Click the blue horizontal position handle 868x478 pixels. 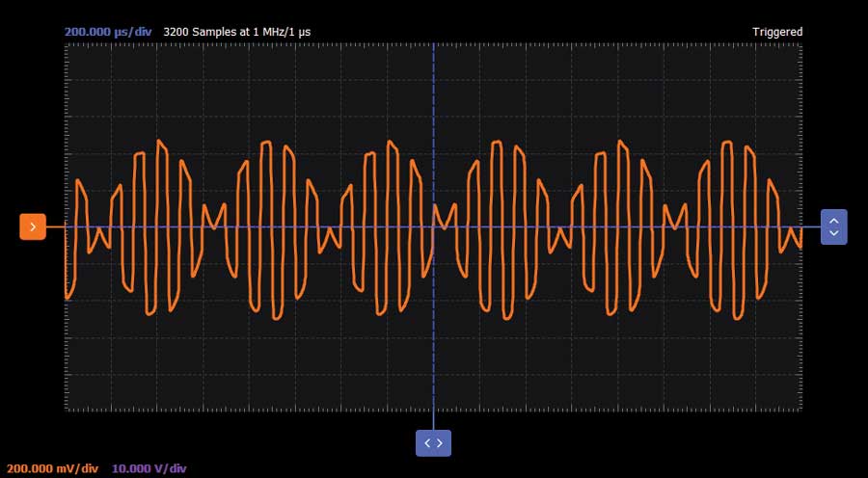point(433,443)
